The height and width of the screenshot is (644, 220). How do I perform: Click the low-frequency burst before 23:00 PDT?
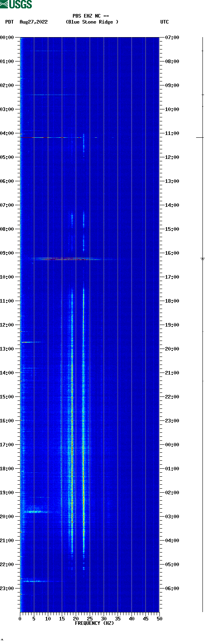coord(34,581)
